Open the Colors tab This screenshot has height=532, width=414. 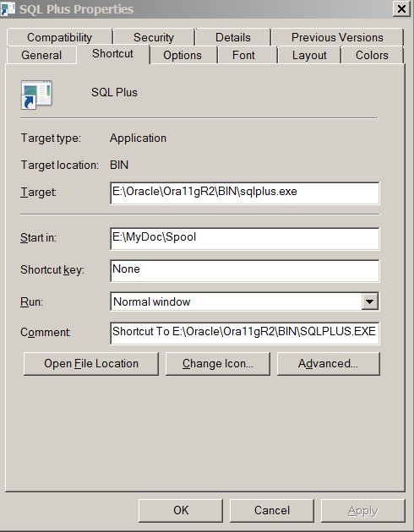click(372, 55)
